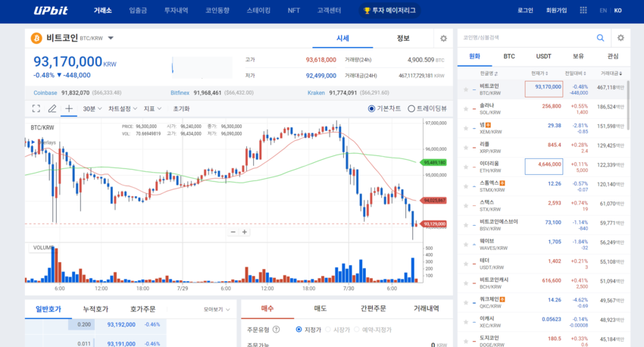Select the 도지코인 DOGE/KRW row
The height and width of the screenshot is (347, 644).
(544, 341)
